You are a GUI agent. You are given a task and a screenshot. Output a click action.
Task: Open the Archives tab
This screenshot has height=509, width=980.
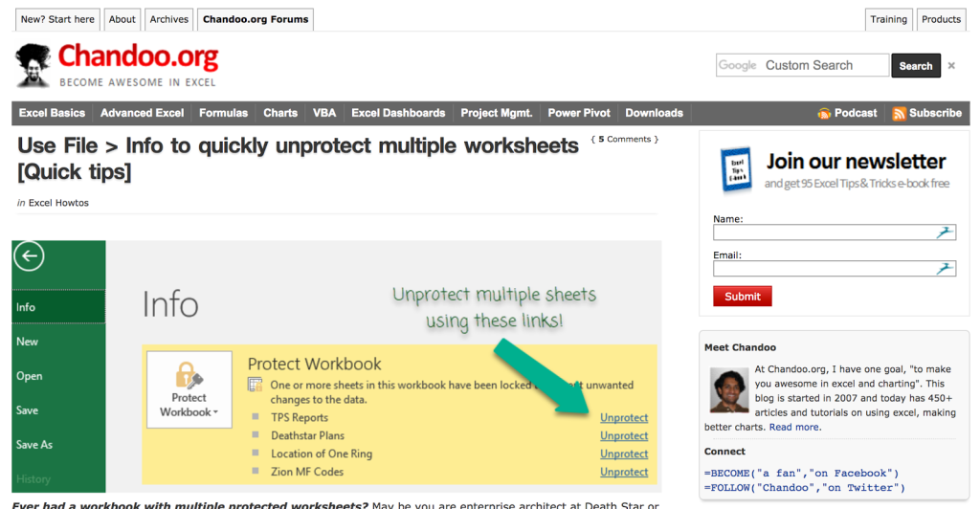pos(168,19)
